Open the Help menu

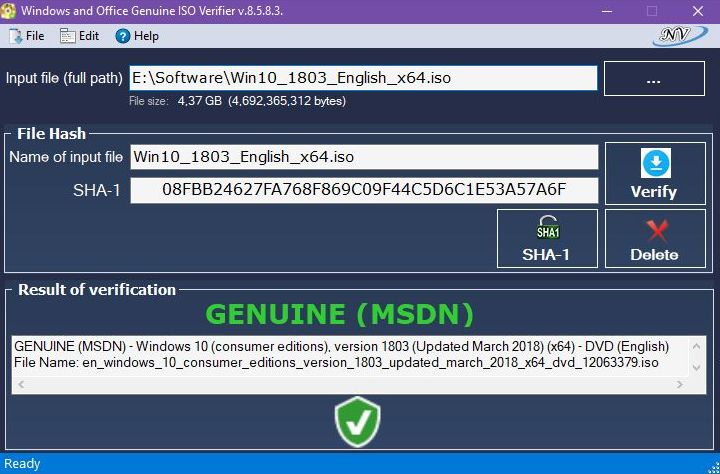pyautogui.click(x=137, y=36)
